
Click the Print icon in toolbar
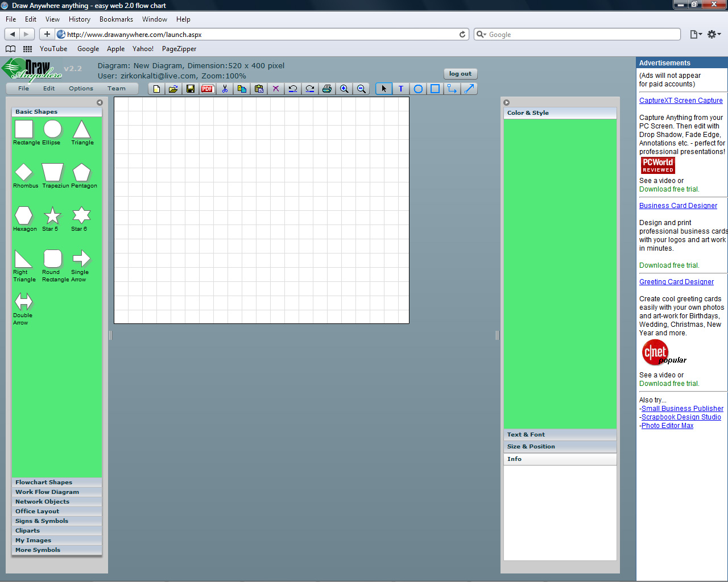coord(327,89)
